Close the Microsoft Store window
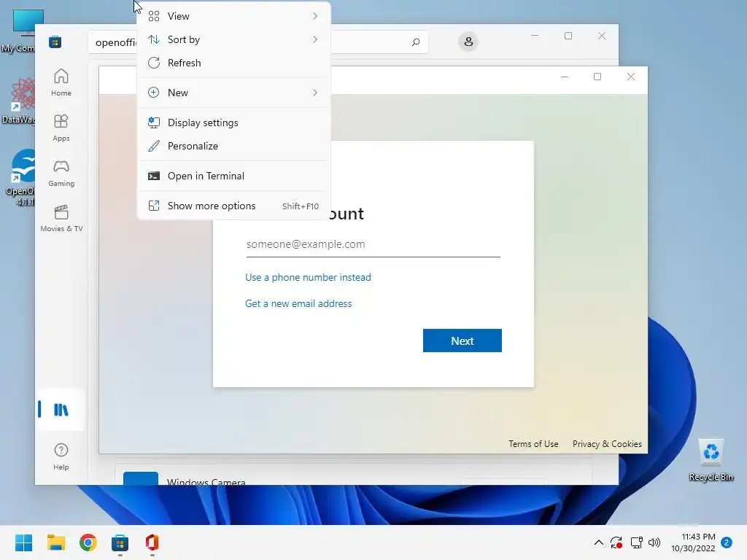The image size is (747, 560). (602, 36)
